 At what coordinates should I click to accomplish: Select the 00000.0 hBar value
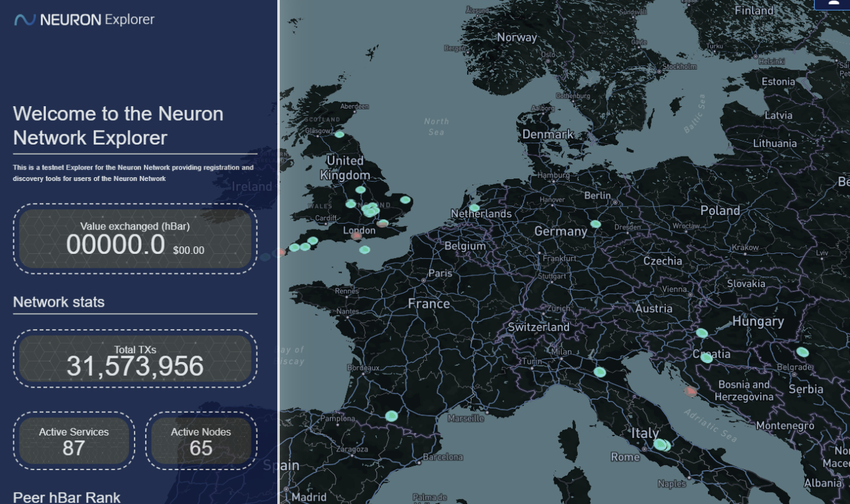click(x=116, y=244)
